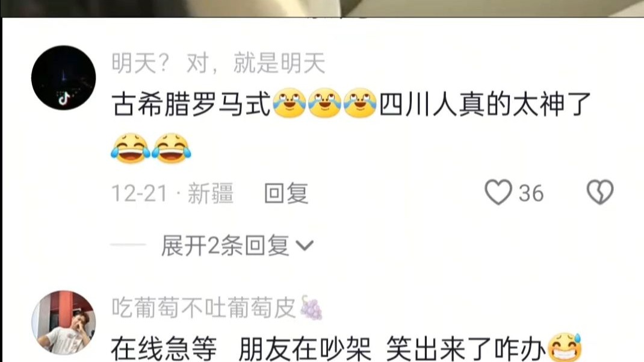Tap the second laughing-crying emoji below the comment
Image resolution: width=644 pixels, height=362 pixels.
tap(172, 148)
